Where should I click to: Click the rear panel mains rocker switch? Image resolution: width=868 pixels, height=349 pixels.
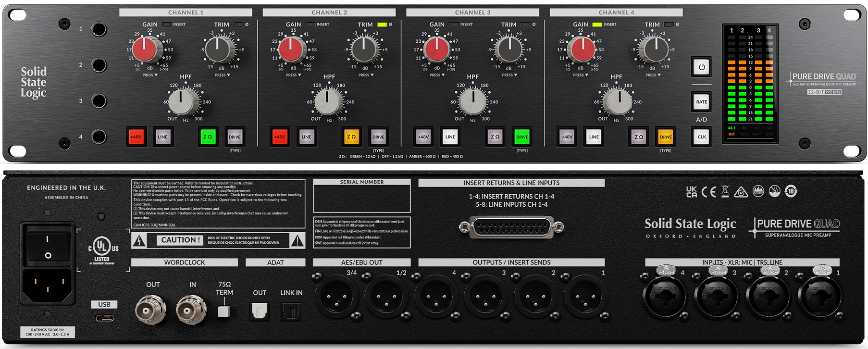[x=48, y=247]
